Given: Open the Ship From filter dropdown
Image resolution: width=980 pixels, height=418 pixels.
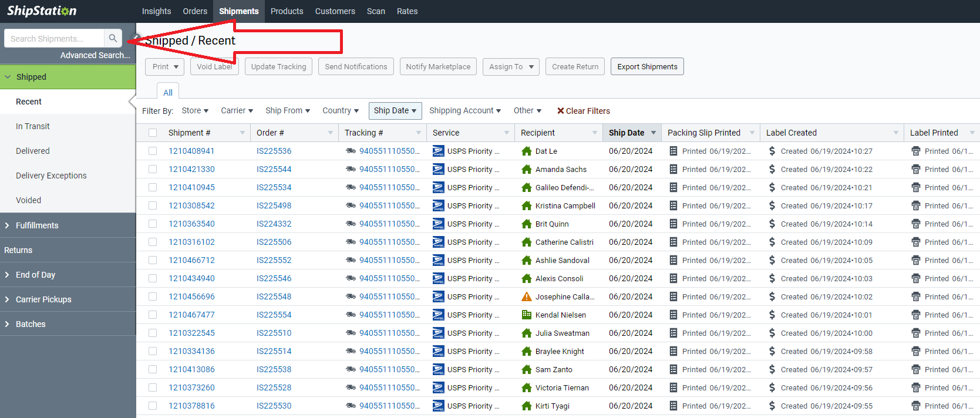Looking at the screenshot, I should point(288,110).
